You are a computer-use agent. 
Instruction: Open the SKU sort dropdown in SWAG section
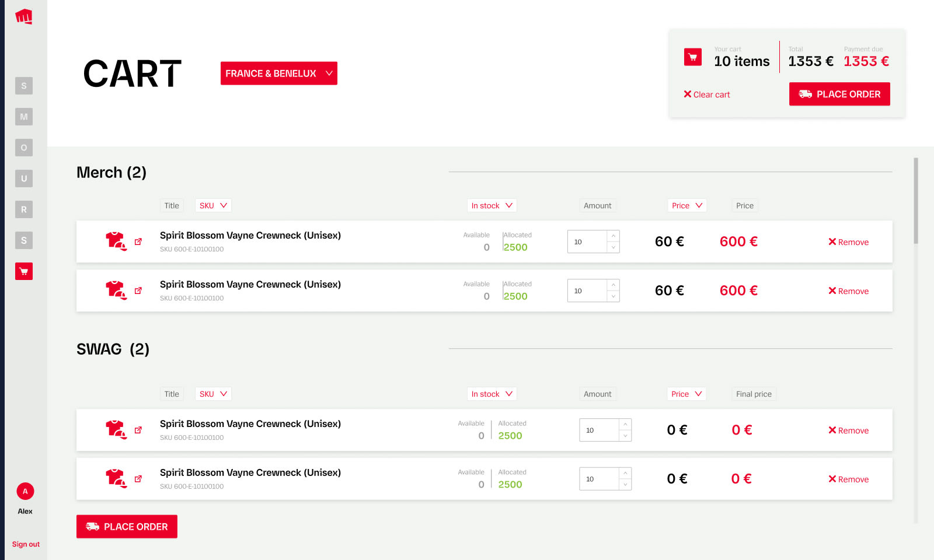coord(213,394)
